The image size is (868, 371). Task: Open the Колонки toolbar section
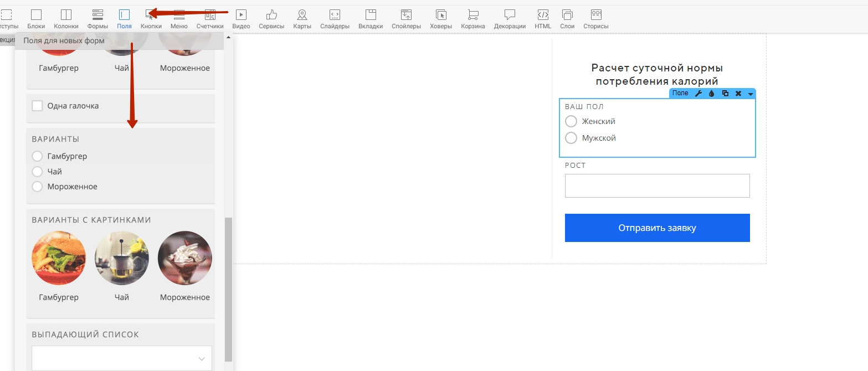[66, 19]
